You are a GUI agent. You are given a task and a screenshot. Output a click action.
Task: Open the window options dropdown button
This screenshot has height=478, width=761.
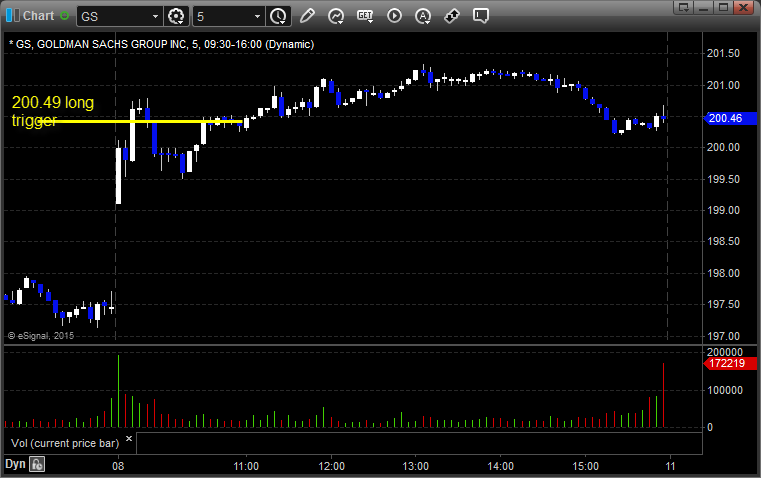click(x=684, y=7)
